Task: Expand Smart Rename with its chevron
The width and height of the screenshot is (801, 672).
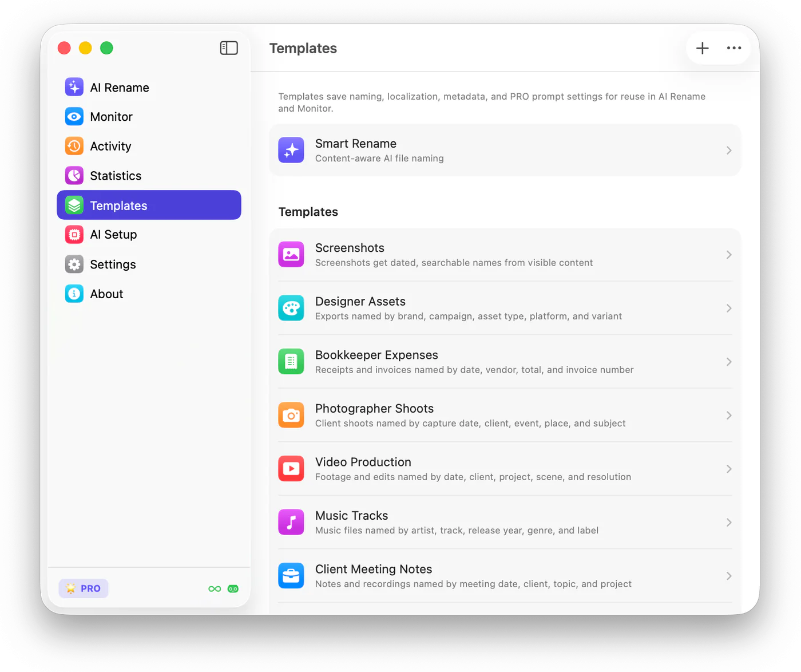Action: click(729, 151)
